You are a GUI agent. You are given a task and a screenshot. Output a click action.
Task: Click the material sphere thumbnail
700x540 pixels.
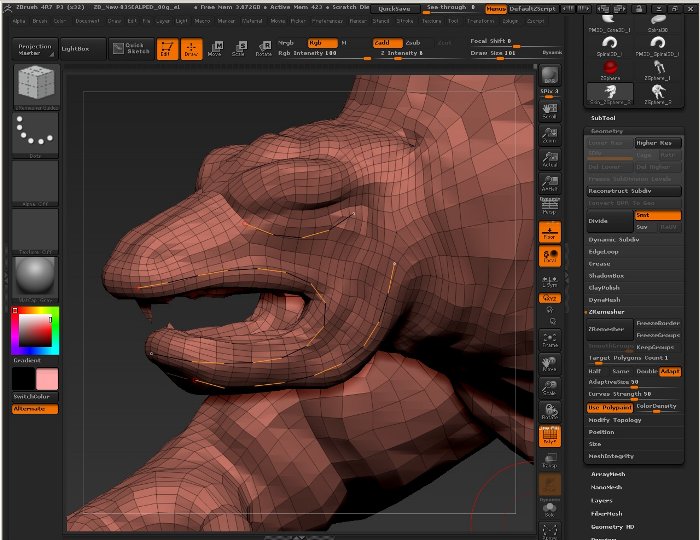click(x=35, y=276)
